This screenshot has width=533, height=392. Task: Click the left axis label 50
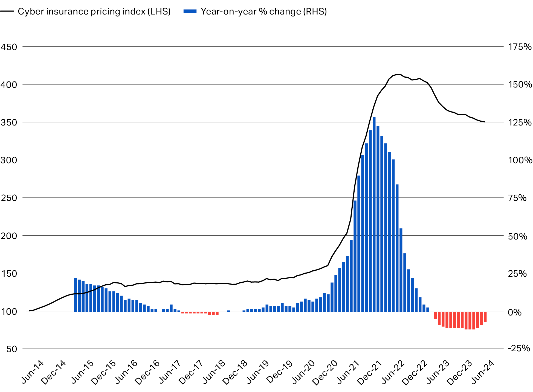pos(12,349)
